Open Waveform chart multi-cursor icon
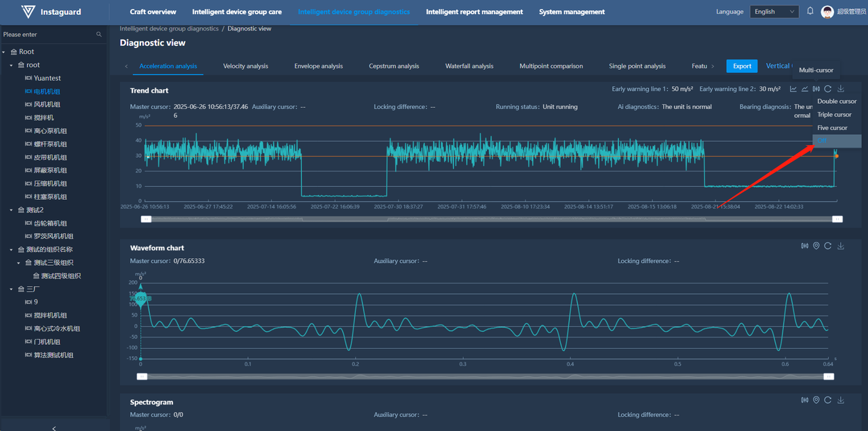This screenshot has height=431, width=868. click(805, 246)
